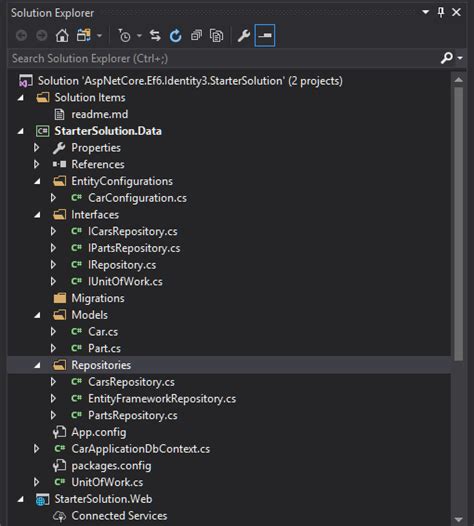Image resolution: width=474 pixels, height=526 pixels.
Task: Collapse the Solution Items folder
Action: 21,98
